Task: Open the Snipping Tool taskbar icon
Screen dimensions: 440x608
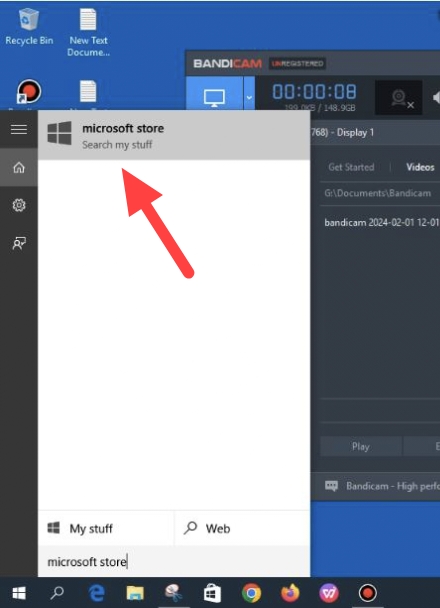Action: click(174, 593)
